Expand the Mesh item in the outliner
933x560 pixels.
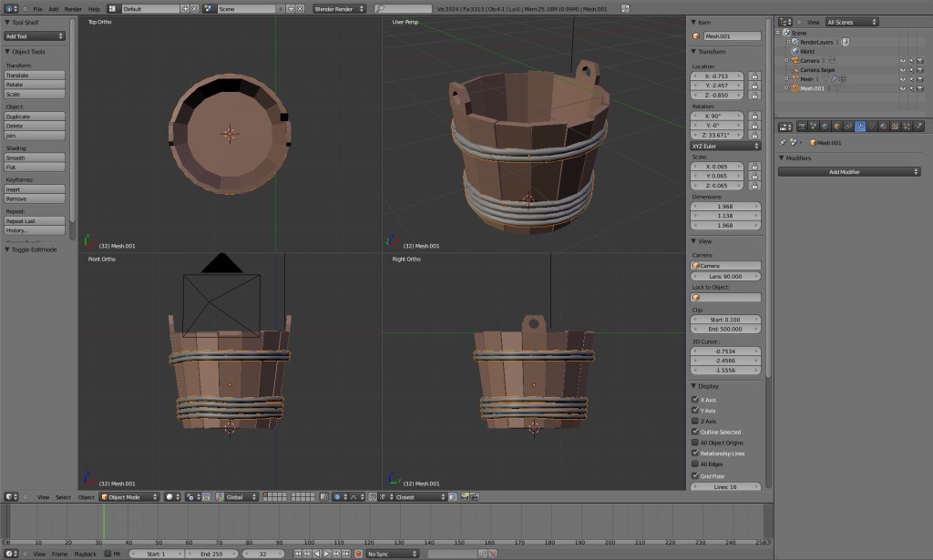(x=785, y=79)
